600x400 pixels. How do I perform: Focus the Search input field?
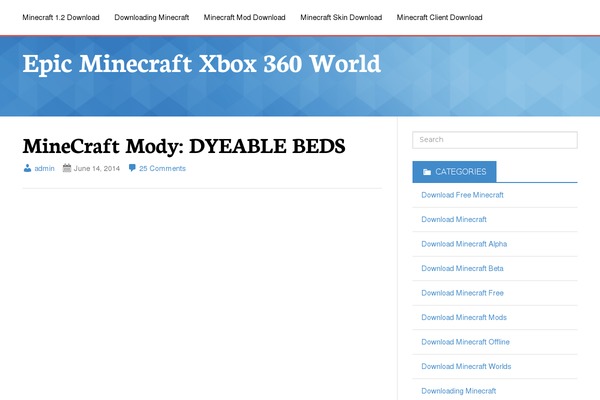tap(495, 140)
